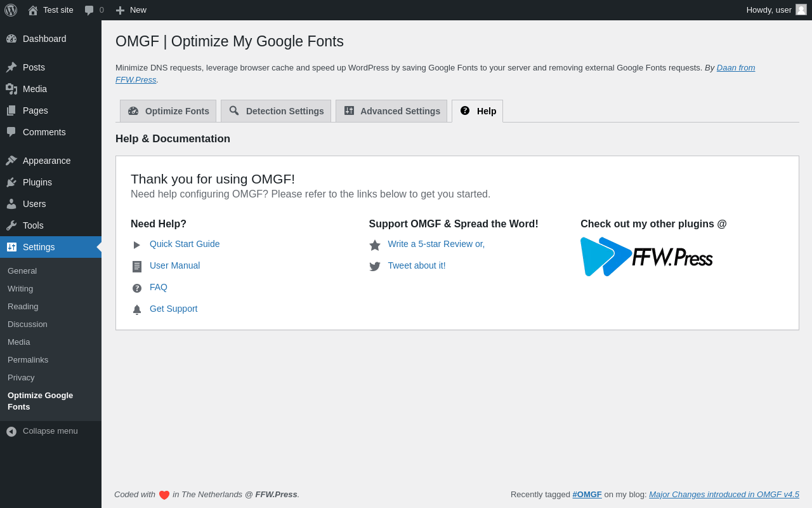This screenshot has height=508, width=812.
Task: Click the red heart icon in the footer
Action: (164, 495)
